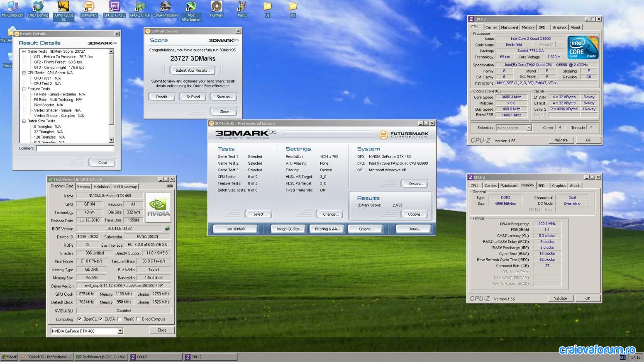The height and width of the screenshot is (362, 644).
Task: Switch to TechPowerUp GPU-Z taskbar button
Action: pos(101,357)
